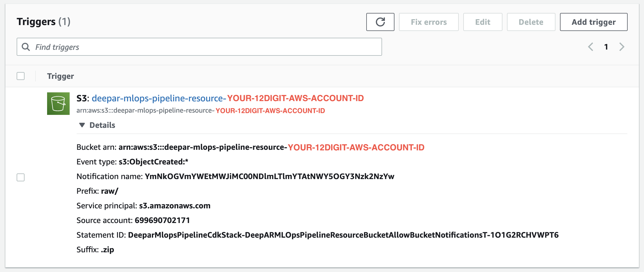Select the S3 trigger row checkbox
This screenshot has height=272, width=644.
21,177
